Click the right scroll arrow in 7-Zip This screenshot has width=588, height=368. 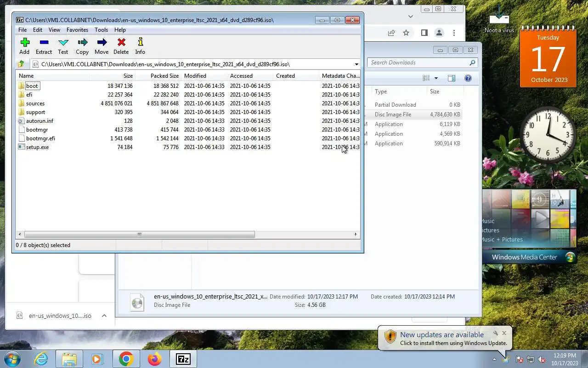click(x=356, y=235)
